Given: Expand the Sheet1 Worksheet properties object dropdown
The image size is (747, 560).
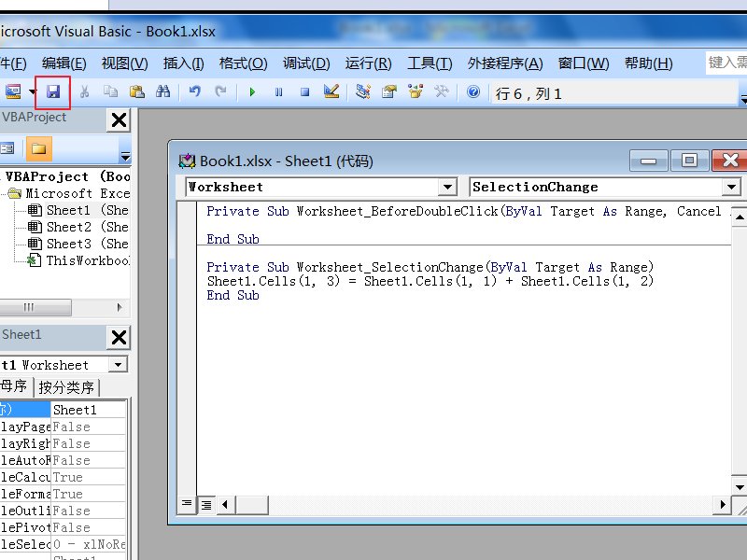Looking at the screenshot, I should point(118,365).
